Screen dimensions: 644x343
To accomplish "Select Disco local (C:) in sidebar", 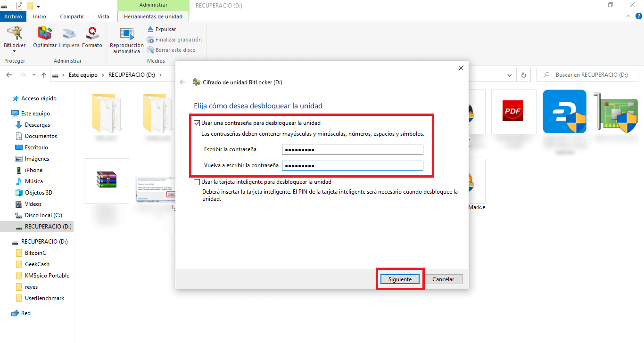I will click(x=43, y=215).
